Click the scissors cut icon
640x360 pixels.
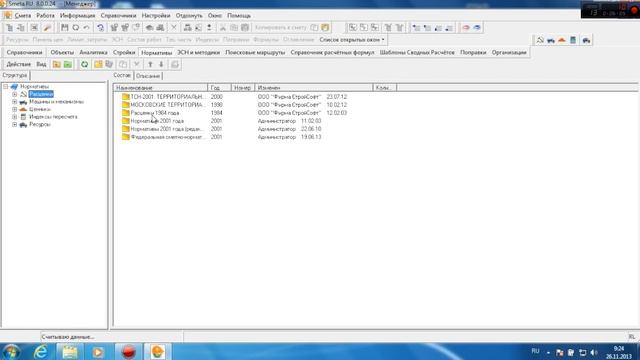coord(223,28)
